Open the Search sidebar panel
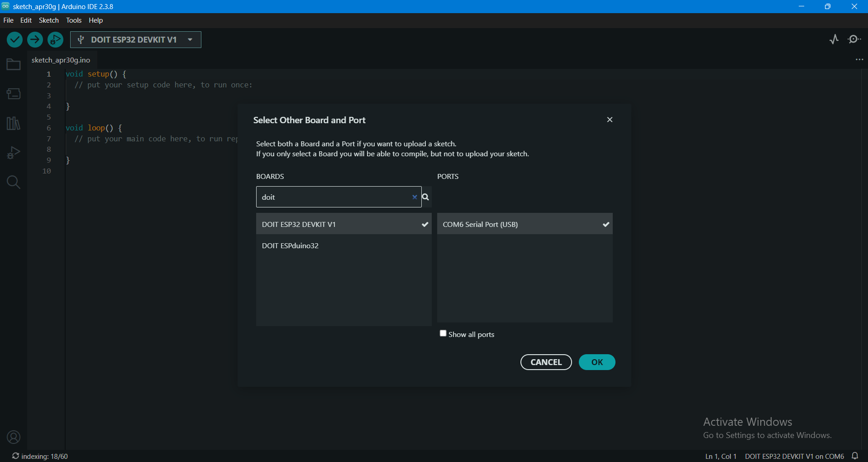Viewport: 868px width, 462px height. [14, 182]
